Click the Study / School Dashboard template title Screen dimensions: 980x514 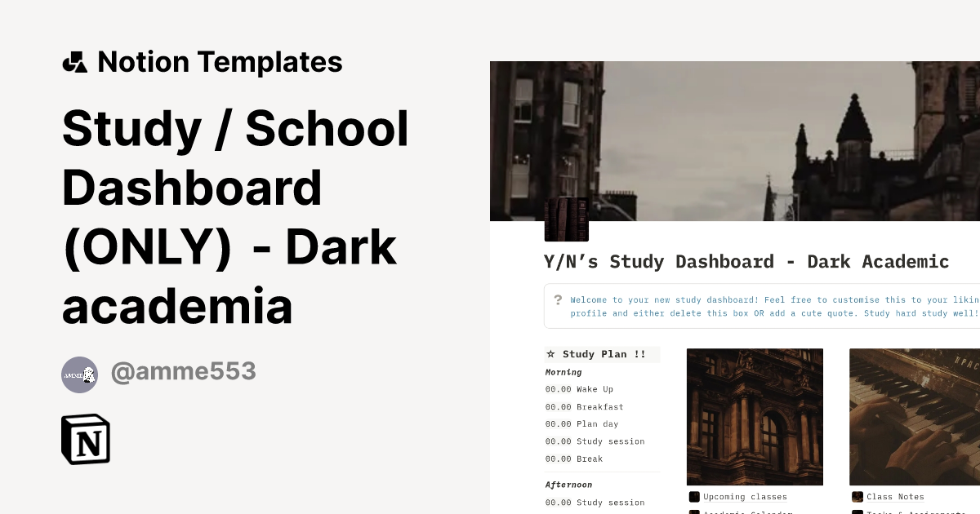point(235,218)
